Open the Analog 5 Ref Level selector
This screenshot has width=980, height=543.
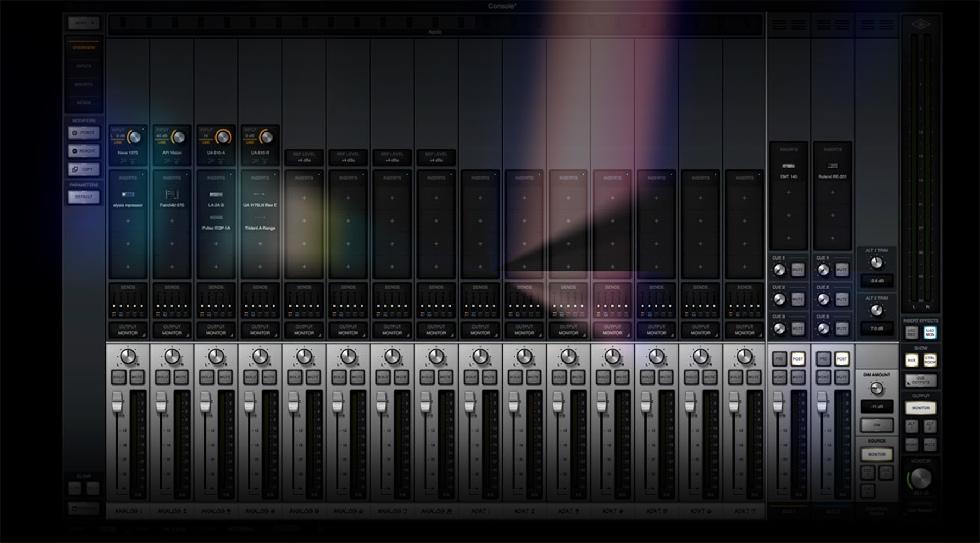tap(304, 157)
